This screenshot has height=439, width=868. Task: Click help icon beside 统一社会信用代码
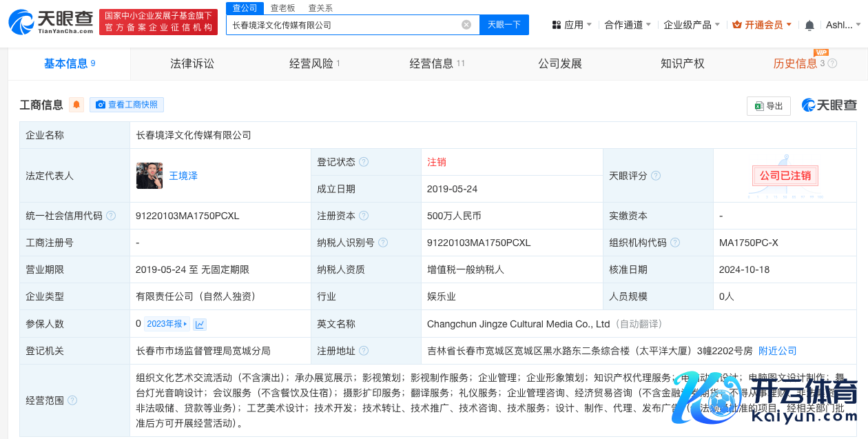coord(111,216)
